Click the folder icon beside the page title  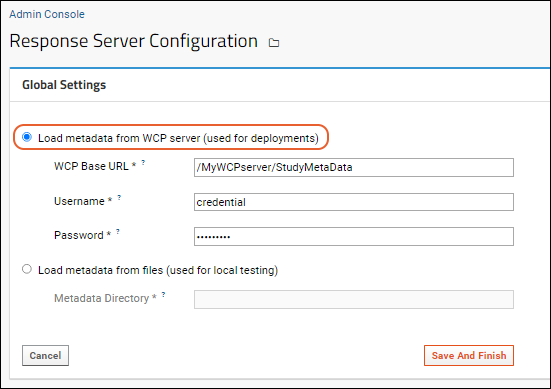274,43
